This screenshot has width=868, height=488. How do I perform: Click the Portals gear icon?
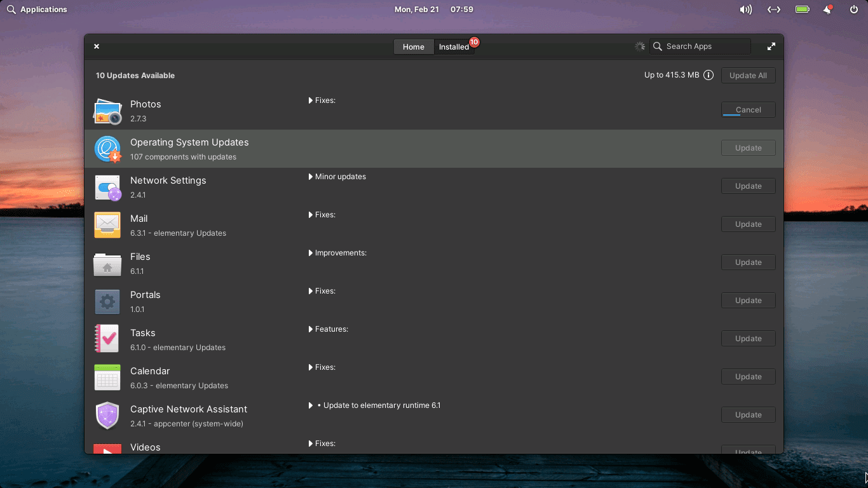pyautogui.click(x=107, y=301)
